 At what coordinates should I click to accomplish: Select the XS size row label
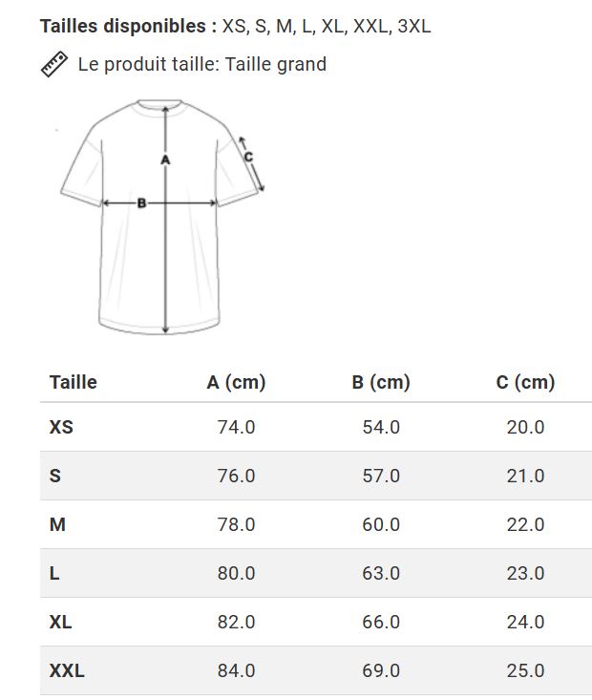click(61, 427)
